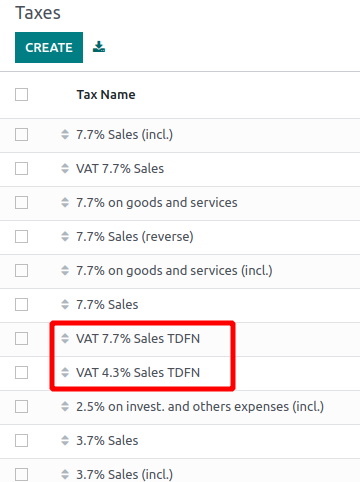Sort list by Tax Name column header
Screen dimensions: 360x482
[106, 95]
